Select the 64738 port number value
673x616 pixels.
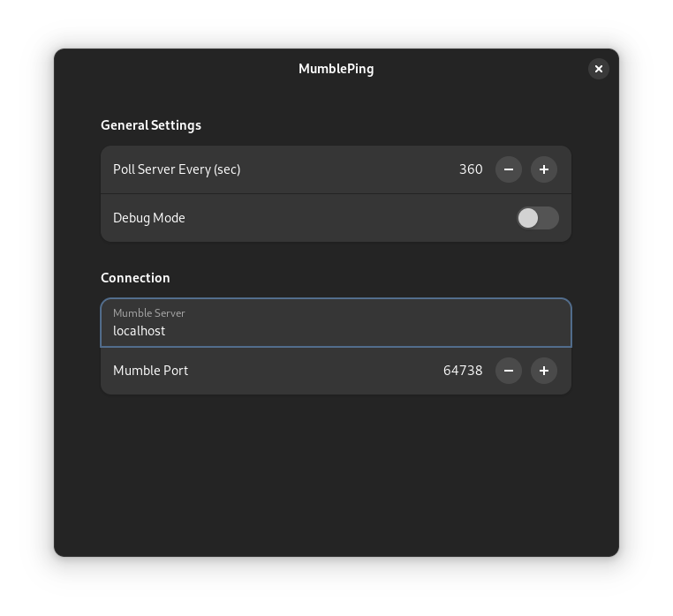pyautogui.click(x=463, y=371)
